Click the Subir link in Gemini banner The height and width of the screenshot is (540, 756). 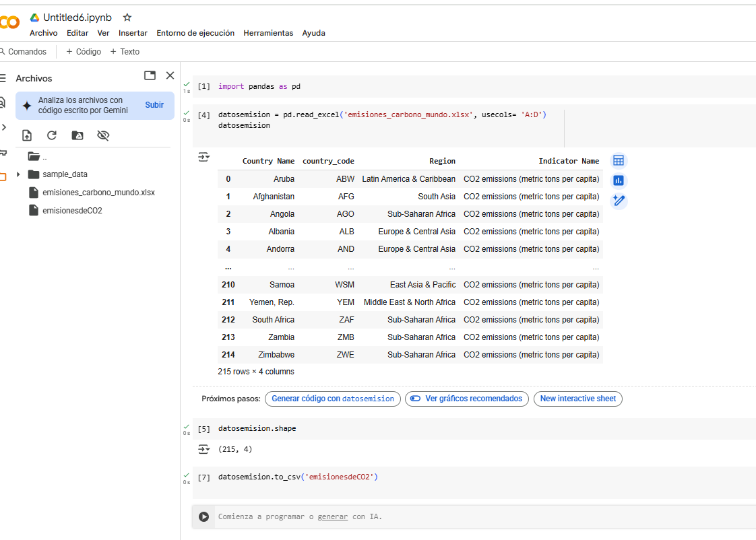click(x=154, y=105)
